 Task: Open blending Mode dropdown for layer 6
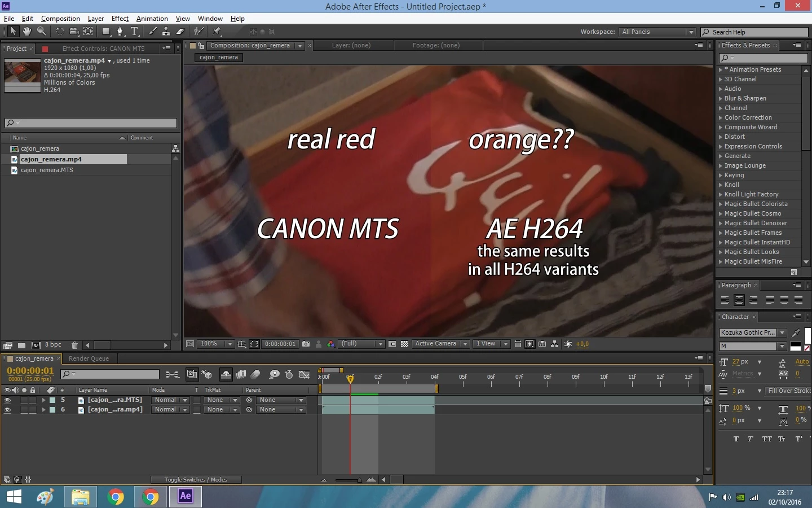[170, 410]
